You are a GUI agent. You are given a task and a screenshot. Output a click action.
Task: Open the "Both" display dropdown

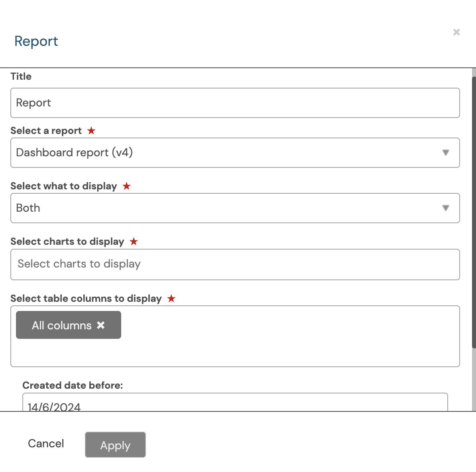(235, 208)
